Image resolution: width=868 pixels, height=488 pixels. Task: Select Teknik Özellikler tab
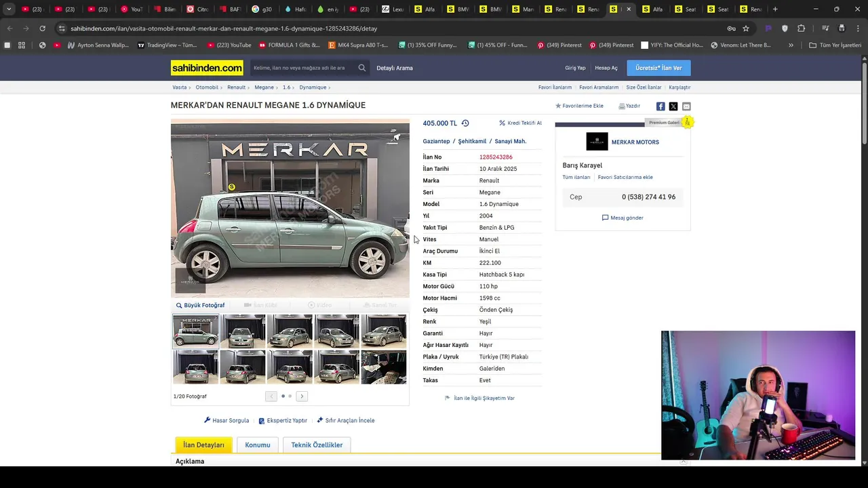tap(317, 445)
